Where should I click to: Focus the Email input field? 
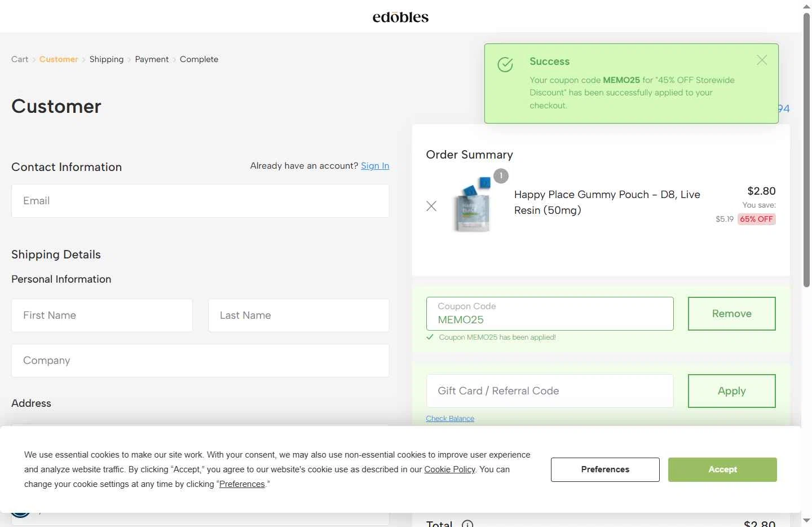pyautogui.click(x=200, y=201)
